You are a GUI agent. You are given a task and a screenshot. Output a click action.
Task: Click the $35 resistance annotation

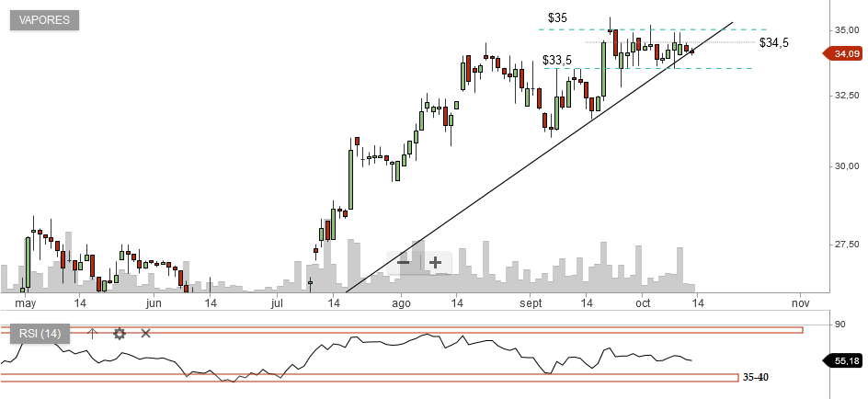(557, 17)
